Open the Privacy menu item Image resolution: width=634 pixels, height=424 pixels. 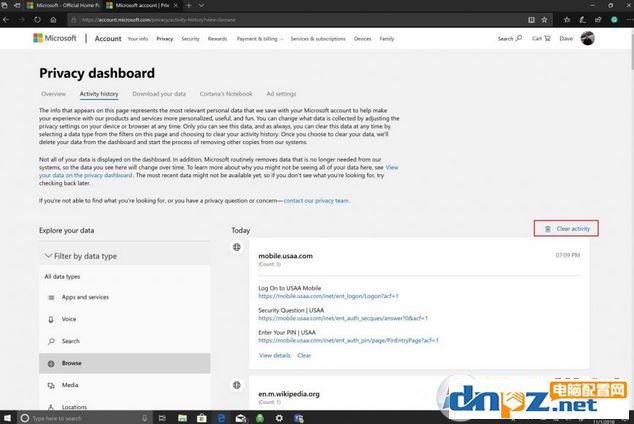pyautogui.click(x=165, y=39)
